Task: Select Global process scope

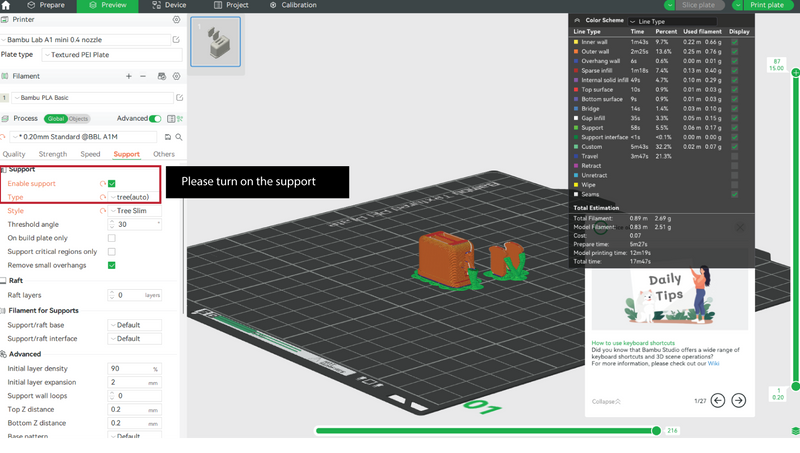Action: pos(56,118)
